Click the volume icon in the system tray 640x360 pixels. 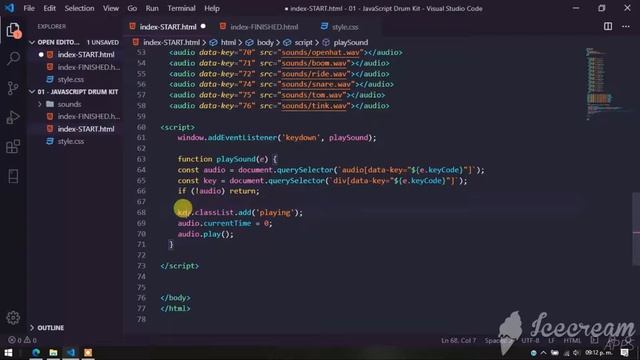click(x=576, y=353)
